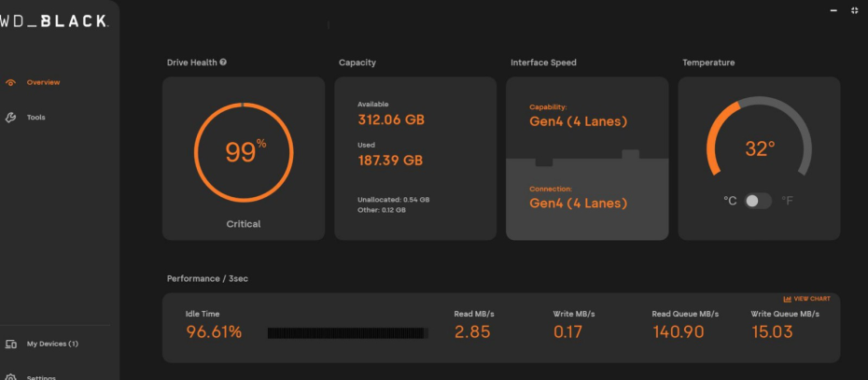Click the Write MB/s 0.17 value

[x=568, y=331]
